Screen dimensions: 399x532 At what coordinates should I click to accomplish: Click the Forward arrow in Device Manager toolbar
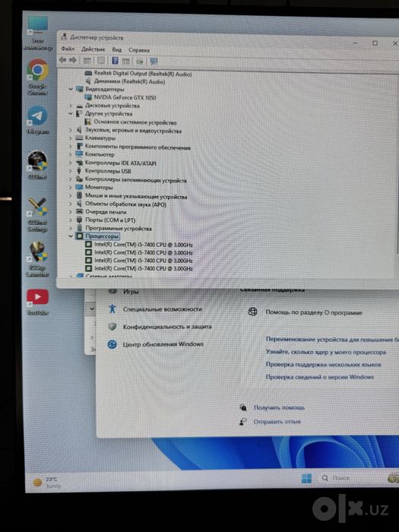coord(73,60)
